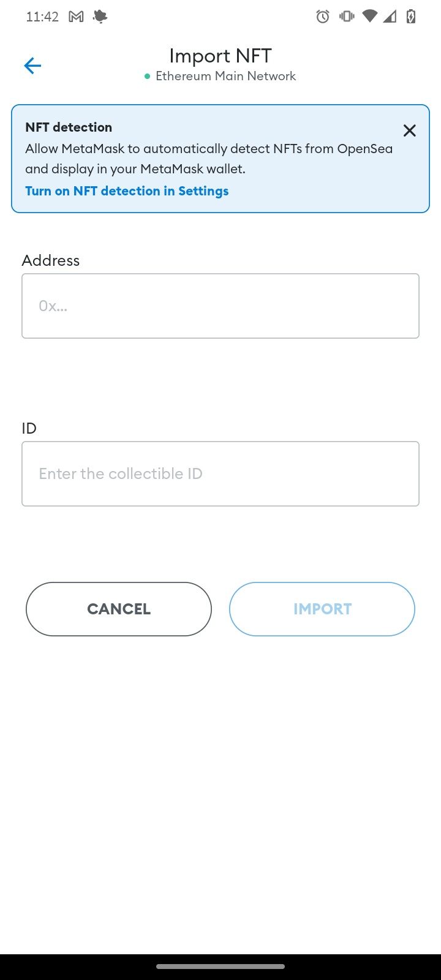
Task: Tap the alarm clock status icon
Action: coord(323,17)
